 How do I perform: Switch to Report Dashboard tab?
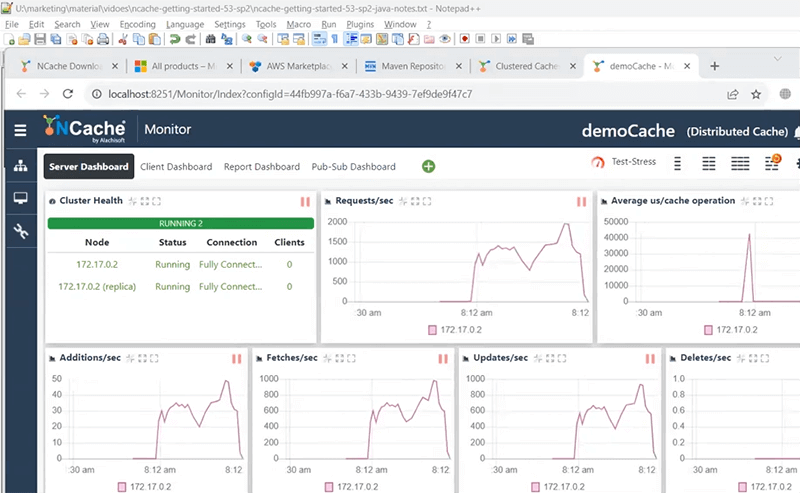pyautogui.click(x=262, y=166)
